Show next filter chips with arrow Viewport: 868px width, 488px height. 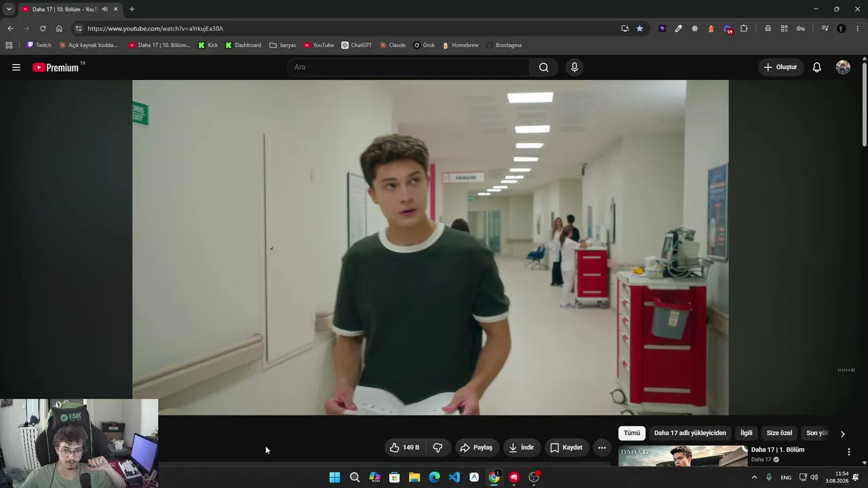842,434
